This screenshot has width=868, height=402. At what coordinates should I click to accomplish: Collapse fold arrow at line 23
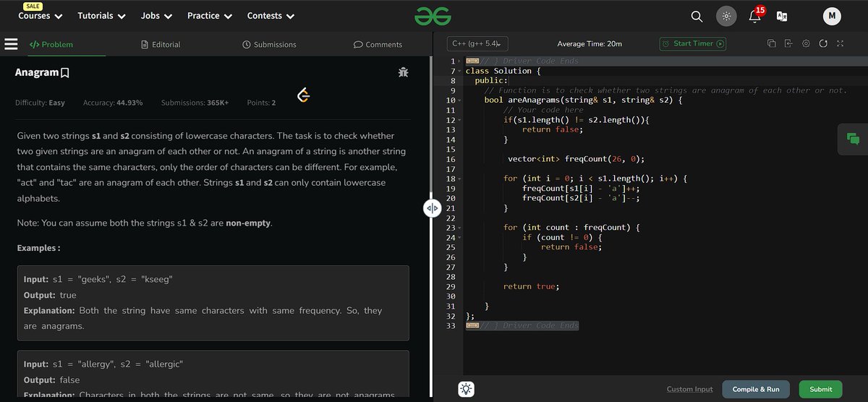tap(461, 228)
